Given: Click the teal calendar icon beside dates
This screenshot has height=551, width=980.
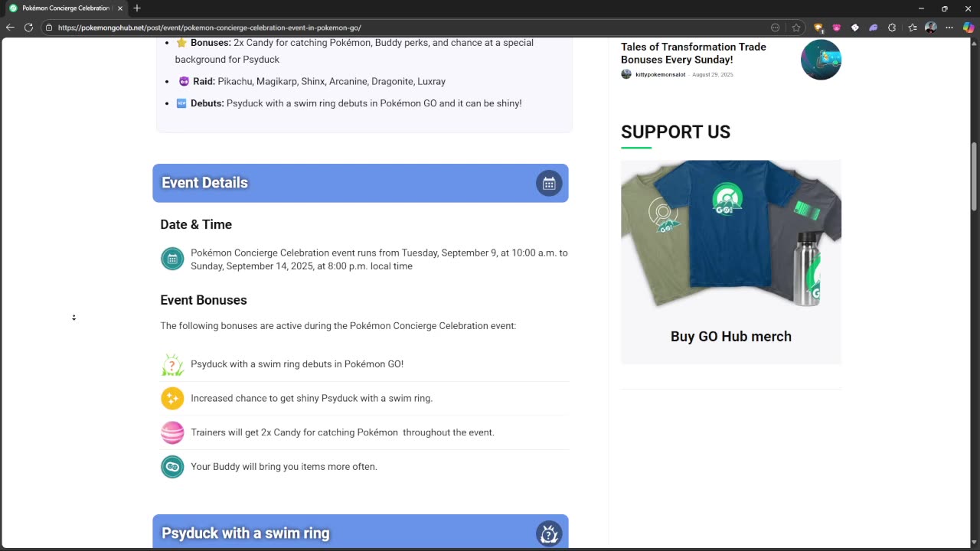Looking at the screenshot, I should [172, 259].
